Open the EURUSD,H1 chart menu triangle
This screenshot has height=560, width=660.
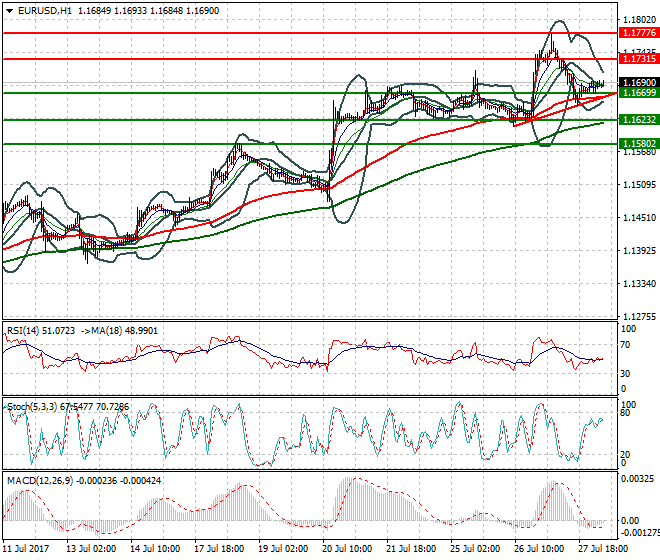click(x=9, y=11)
